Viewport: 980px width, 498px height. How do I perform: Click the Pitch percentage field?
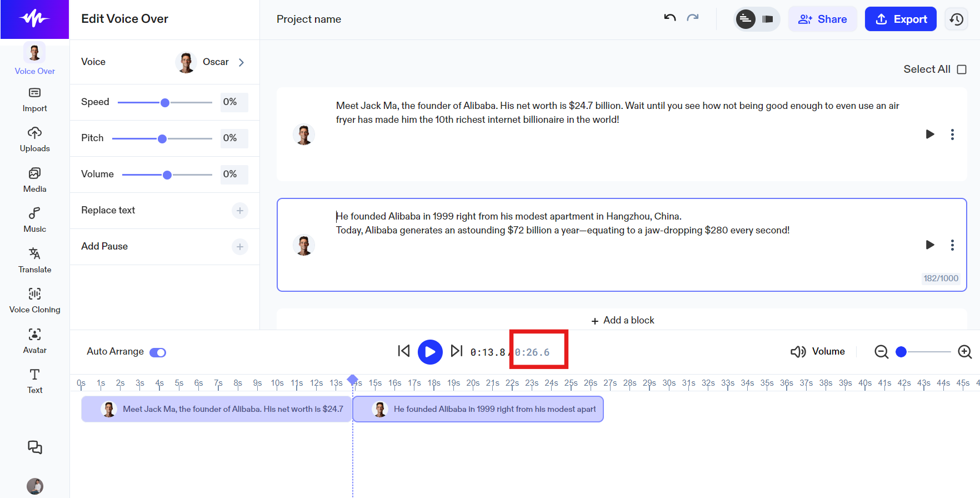coord(234,138)
